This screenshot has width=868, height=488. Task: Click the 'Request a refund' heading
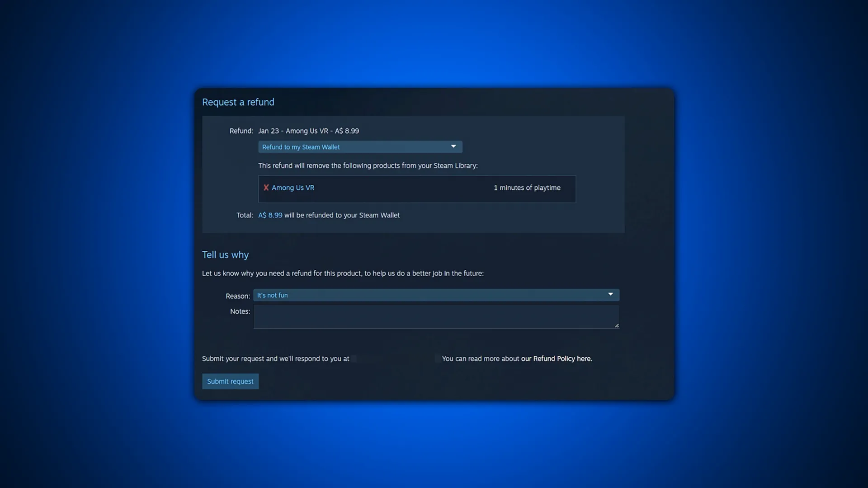pyautogui.click(x=238, y=103)
